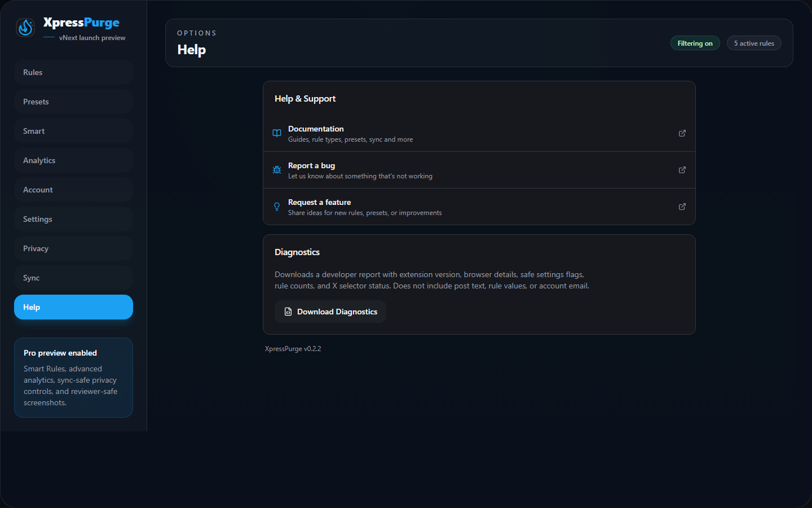Open external link icon for Request a feature
Viewport: 812px width, 508px height.
click(682, 207)
